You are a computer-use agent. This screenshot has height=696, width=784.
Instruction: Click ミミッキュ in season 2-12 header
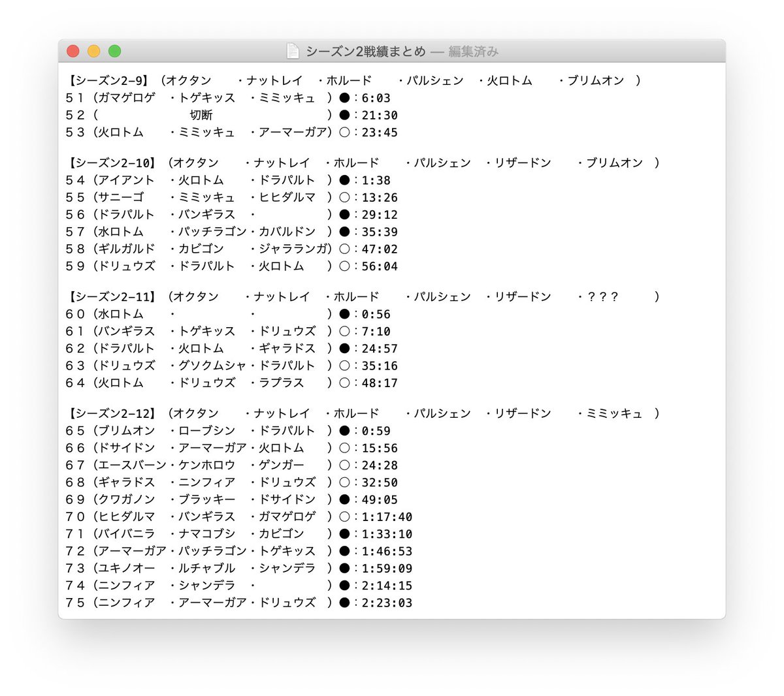614,413
